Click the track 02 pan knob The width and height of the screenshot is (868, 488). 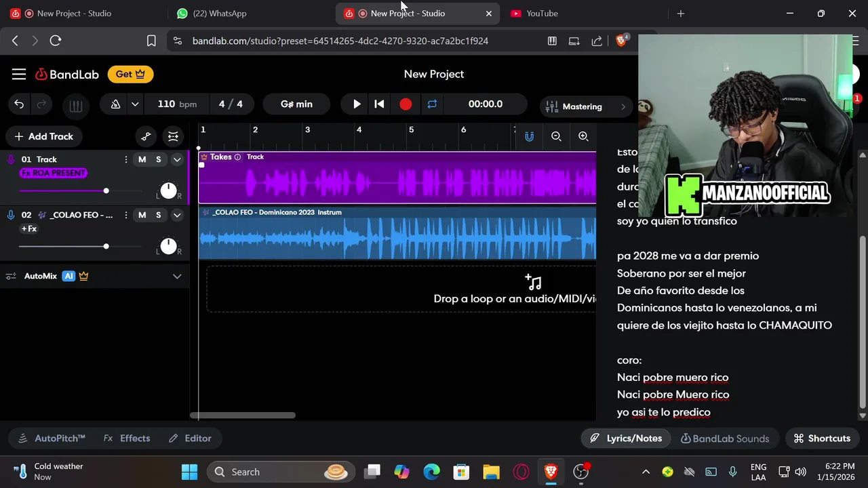tap(168, 246)
